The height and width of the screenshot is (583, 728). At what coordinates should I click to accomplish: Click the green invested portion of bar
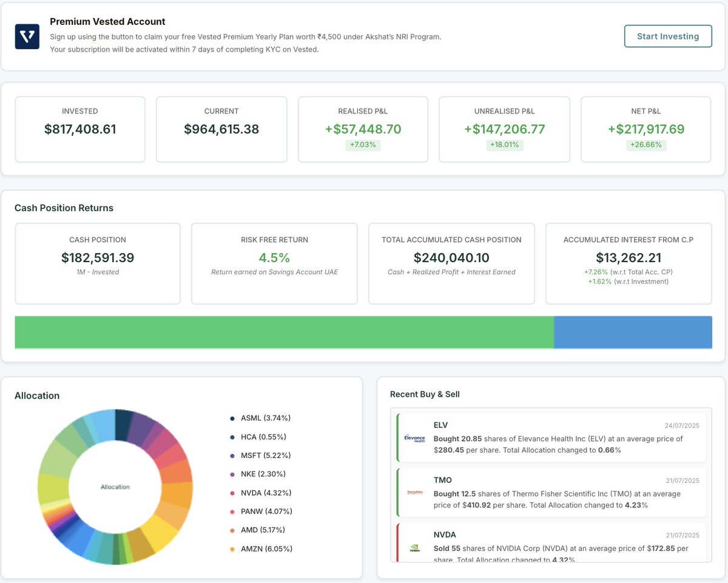tap(284, 332)
